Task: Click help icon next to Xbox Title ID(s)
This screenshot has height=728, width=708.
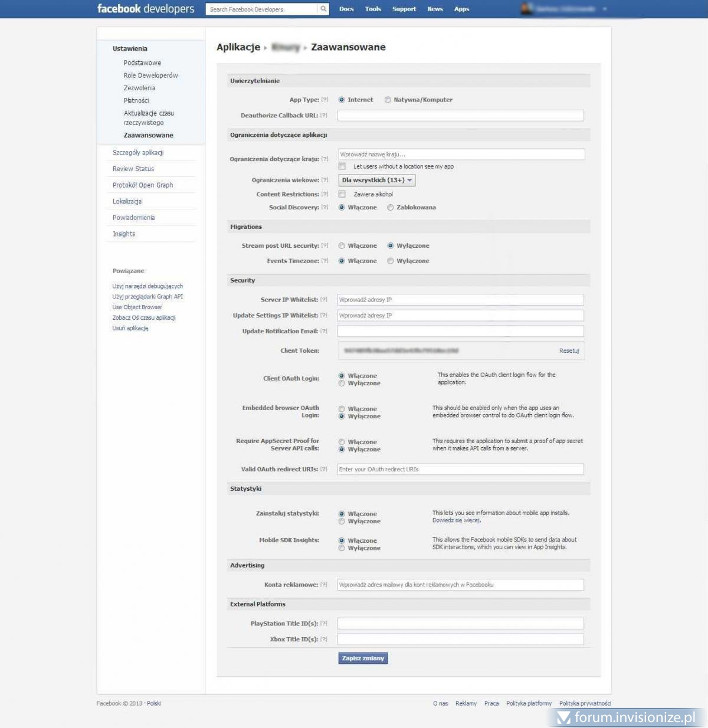Action: (323, 639)
